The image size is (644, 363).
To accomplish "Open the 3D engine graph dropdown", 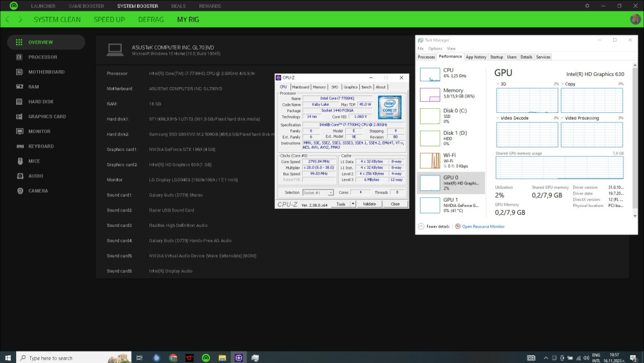I will (x=498, y=84).
